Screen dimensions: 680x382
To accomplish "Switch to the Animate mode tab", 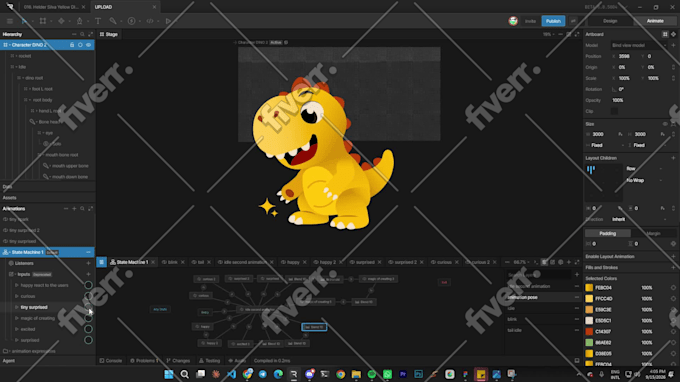I will coord(655,21).
